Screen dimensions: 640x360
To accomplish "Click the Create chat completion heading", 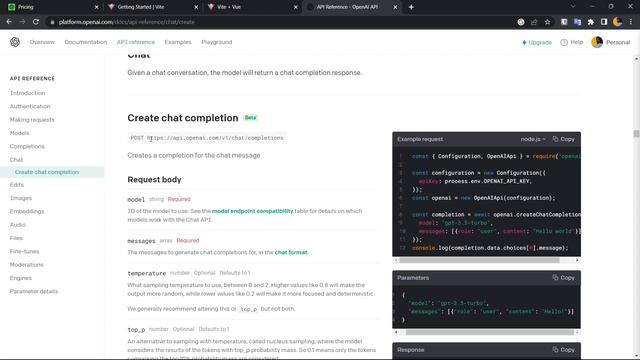I will click(x=183, y=118).
